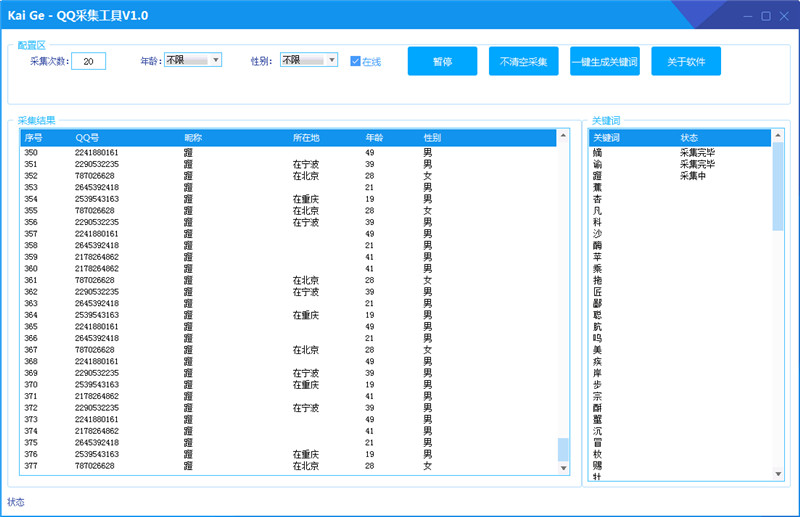Screen dimensions: 800x517
Task: Click results list scroll down arrow
Action: point(563,468)
